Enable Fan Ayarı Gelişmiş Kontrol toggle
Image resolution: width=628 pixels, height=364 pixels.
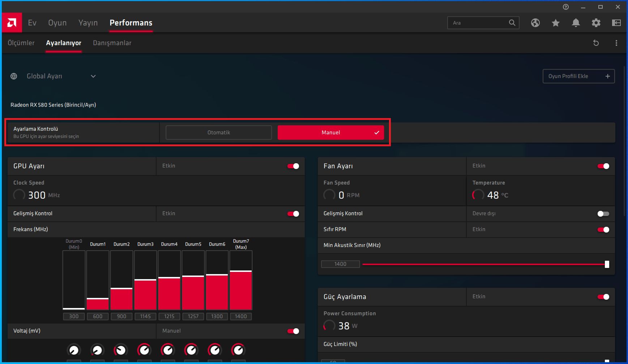coord(603,214)
